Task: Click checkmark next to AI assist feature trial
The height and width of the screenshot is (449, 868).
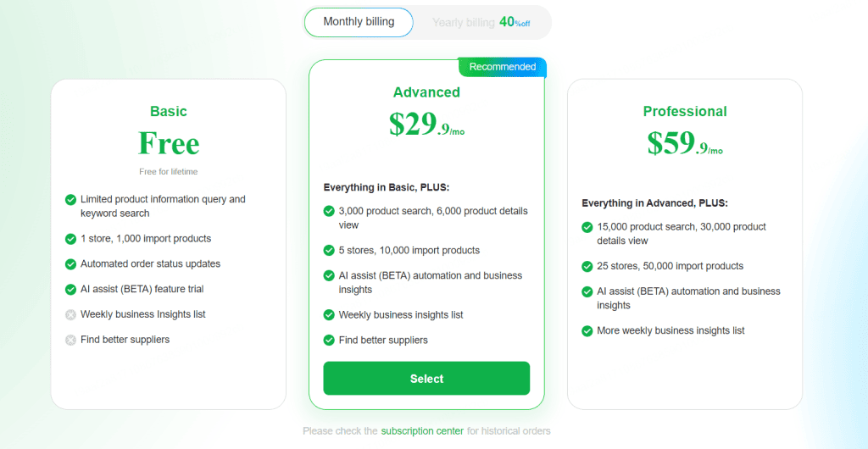Action: tap(70, 289)
